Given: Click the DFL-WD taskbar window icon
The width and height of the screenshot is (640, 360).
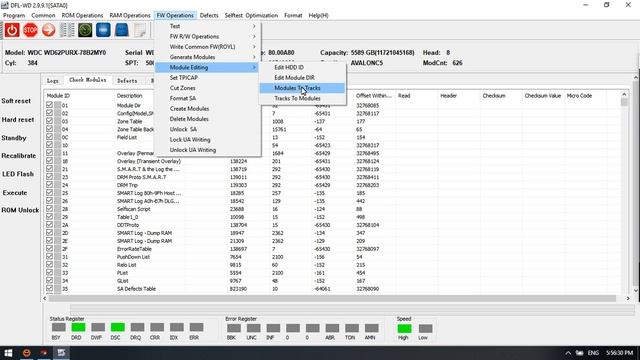Looking at the screenshot, I should [x=61, y=353].
